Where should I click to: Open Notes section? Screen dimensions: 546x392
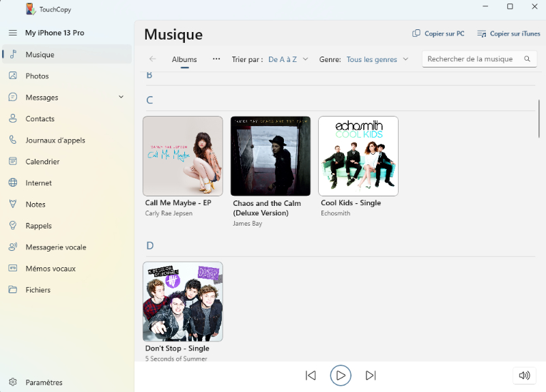[x=67, y=204]
